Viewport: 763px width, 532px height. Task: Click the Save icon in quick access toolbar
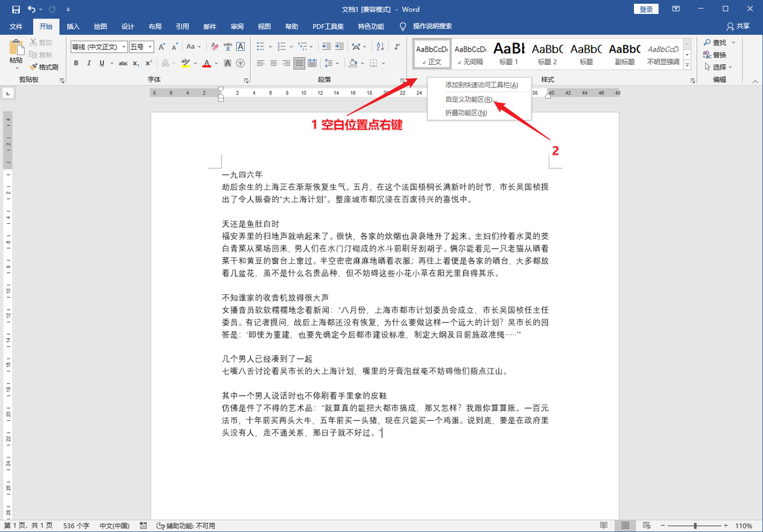click(15, 10)
